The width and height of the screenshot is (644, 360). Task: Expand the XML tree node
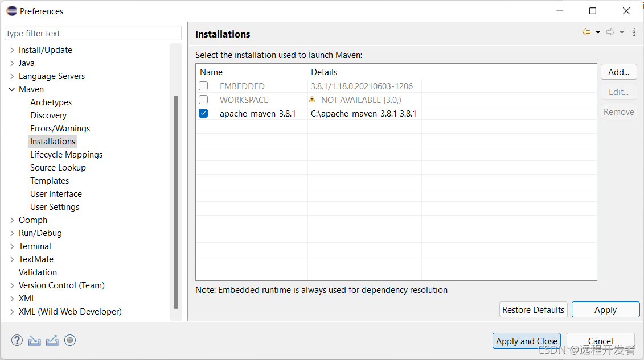click(12, 299)
